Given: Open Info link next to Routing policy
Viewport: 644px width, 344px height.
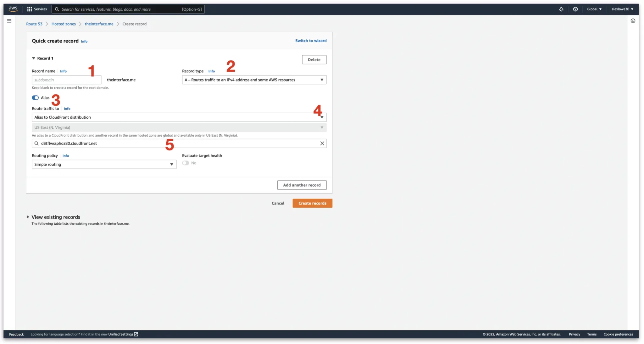Looking at the screenshot, I should pos(66,156).
